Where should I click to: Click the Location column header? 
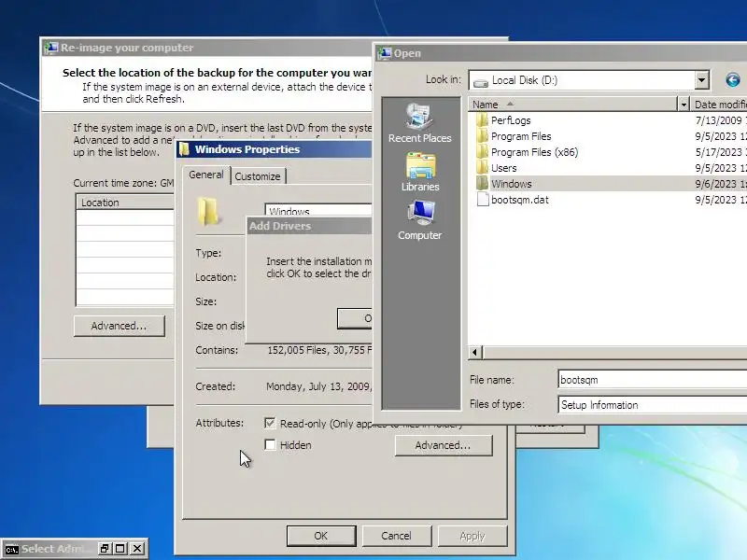125,203
